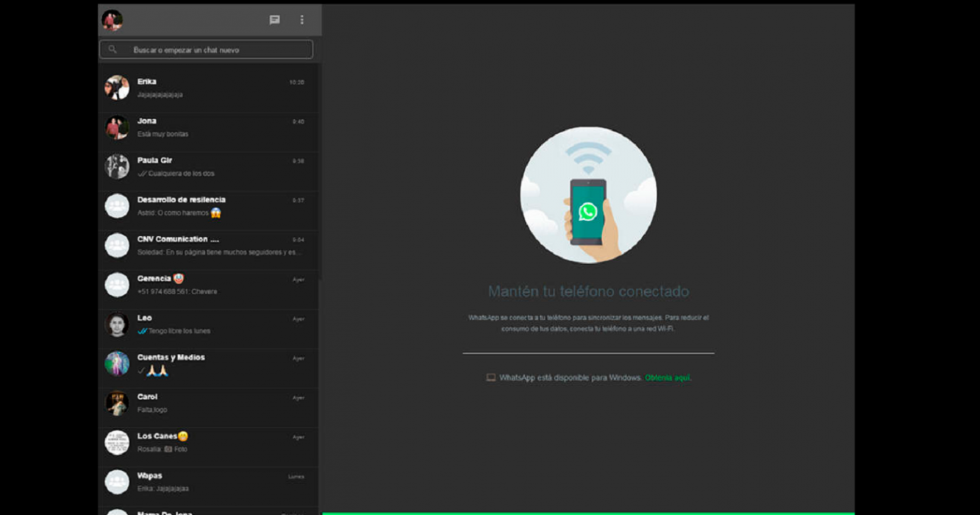
Task: Open Carol's profile avatar
Action: [x=117, y=403]
